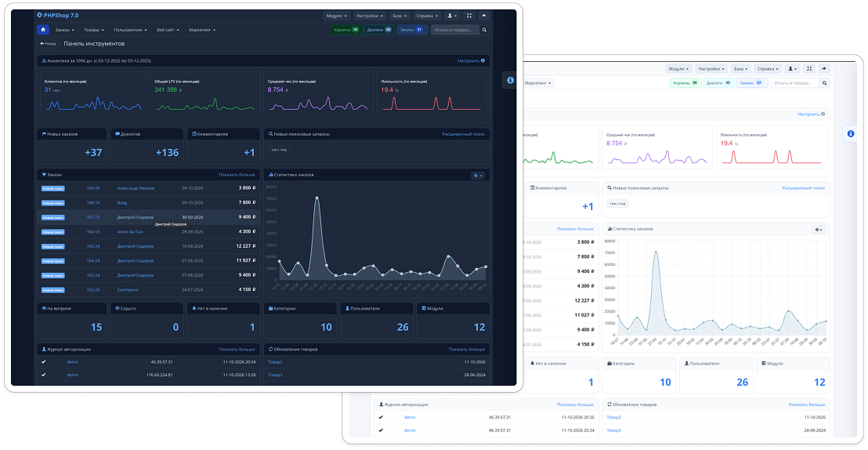
Task: Open Пользователи menu in dark window
Action: (x=130, y=30)
